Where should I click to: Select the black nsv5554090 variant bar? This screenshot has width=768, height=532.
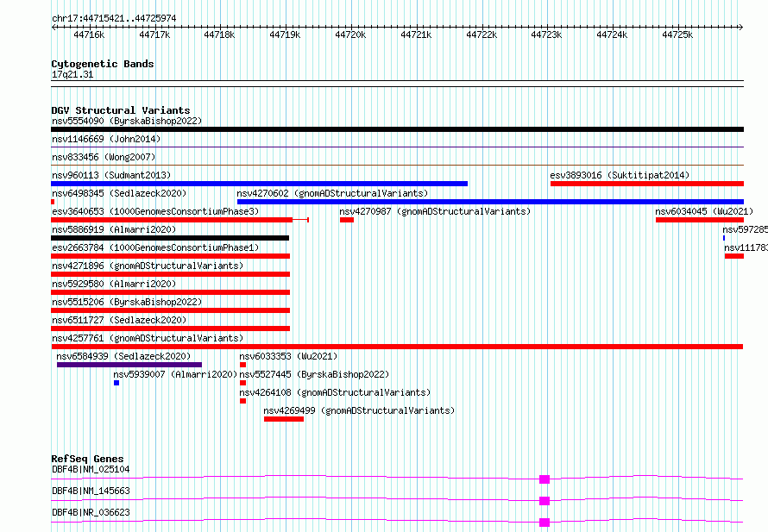397,129
